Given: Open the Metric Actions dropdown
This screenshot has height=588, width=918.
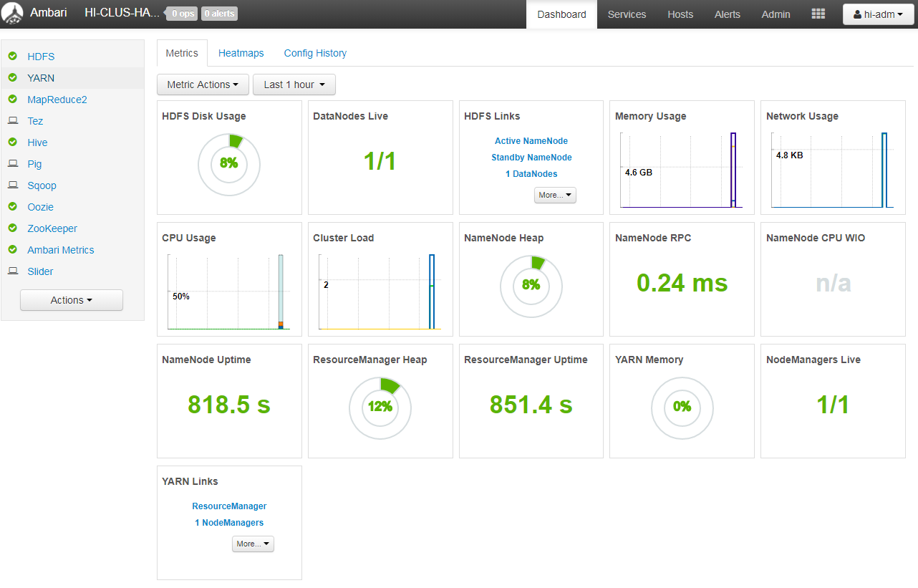Looking at the screenshot, I should pyautogui.click(x=203, y=85).
